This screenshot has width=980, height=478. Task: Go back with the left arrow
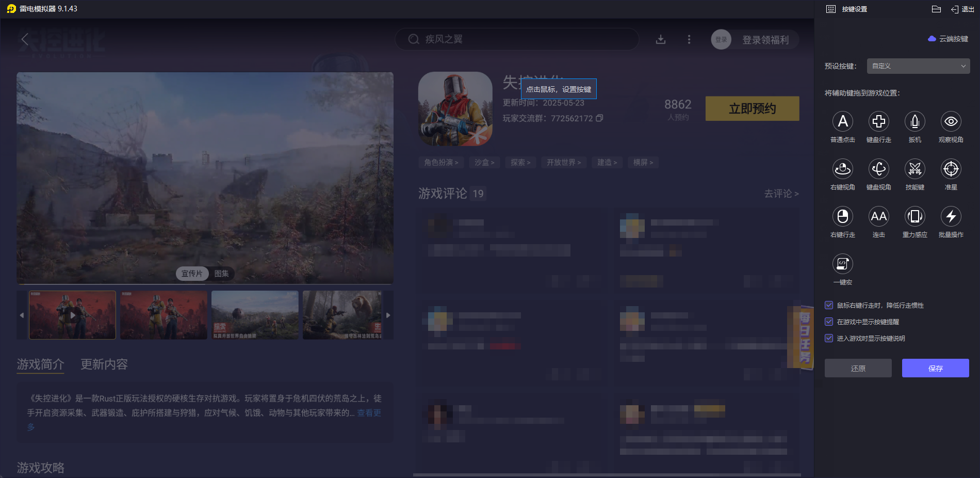(x=25, y=39)
